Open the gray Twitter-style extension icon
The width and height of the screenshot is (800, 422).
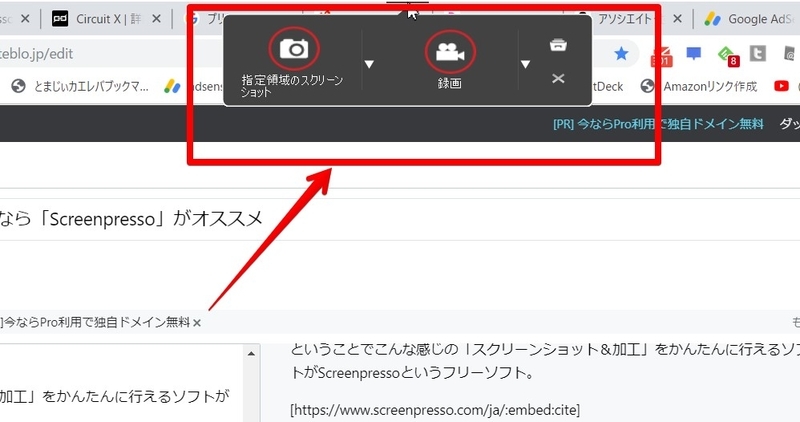point(758,53)
